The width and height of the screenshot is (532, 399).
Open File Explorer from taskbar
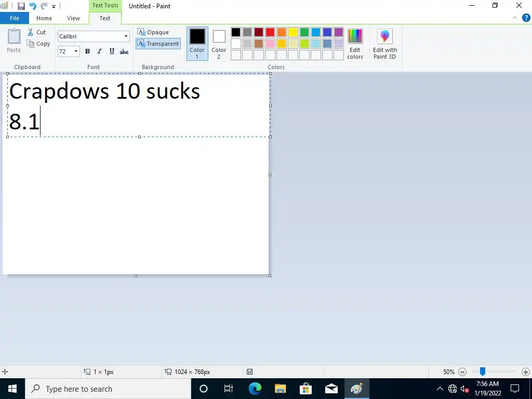point(280,389)
